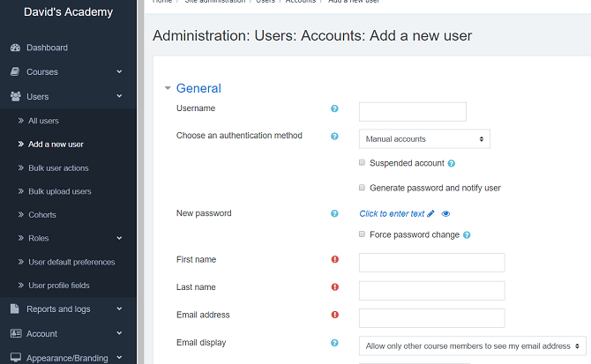Click the Courses book icon in sidebar

[x=15, y=71]
